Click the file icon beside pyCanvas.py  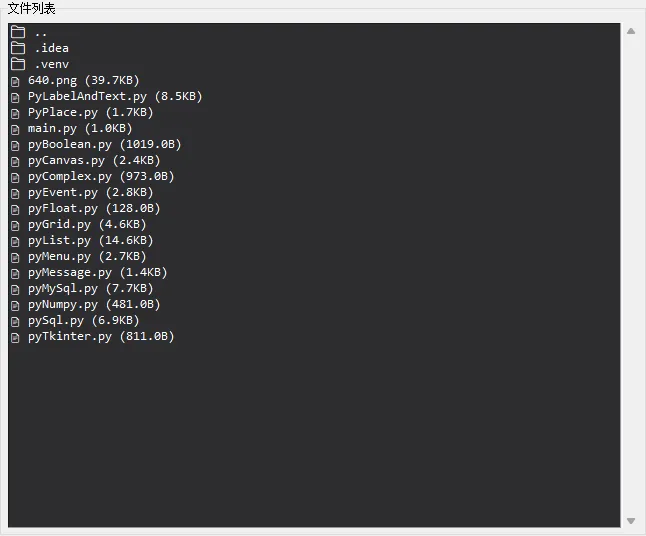coord(16,160)
